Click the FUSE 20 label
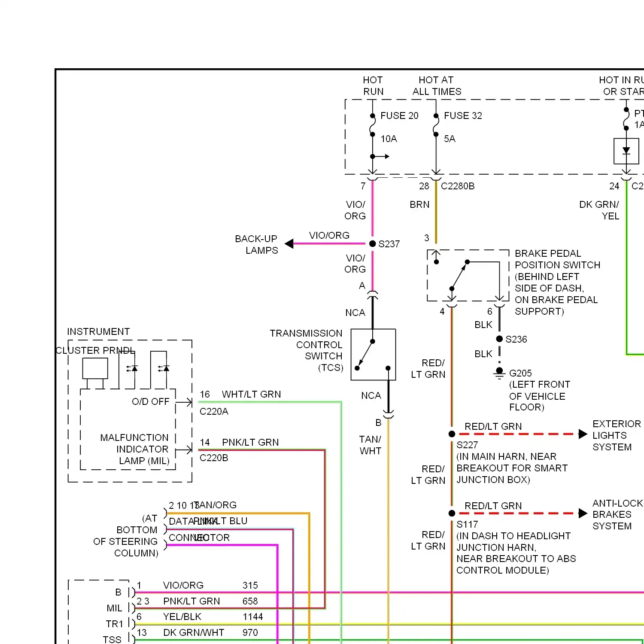Image resolution: width=644 pixels, height=644 pixels. 399,115
